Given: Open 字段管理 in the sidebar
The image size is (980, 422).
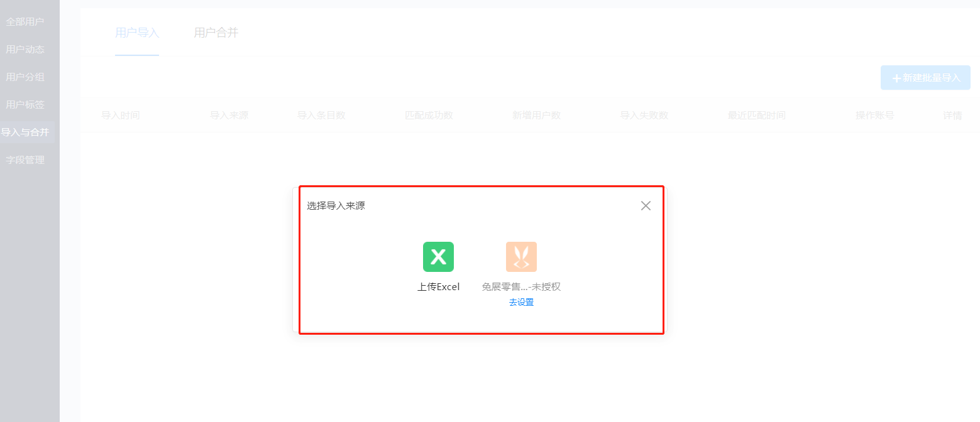Looking at the screenshot, I should pyautogui.click(x=25, y=160).
